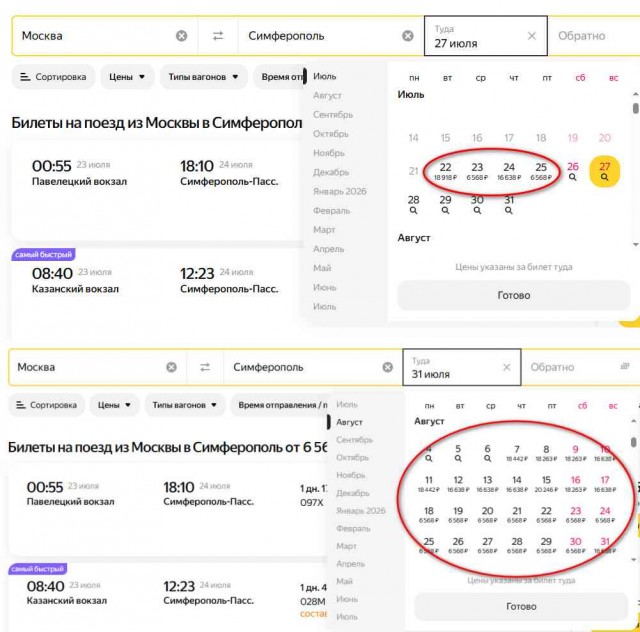This screenshot has height=632, width=640.
Task: Expand the top Цены dropdown
Action: 127,77
